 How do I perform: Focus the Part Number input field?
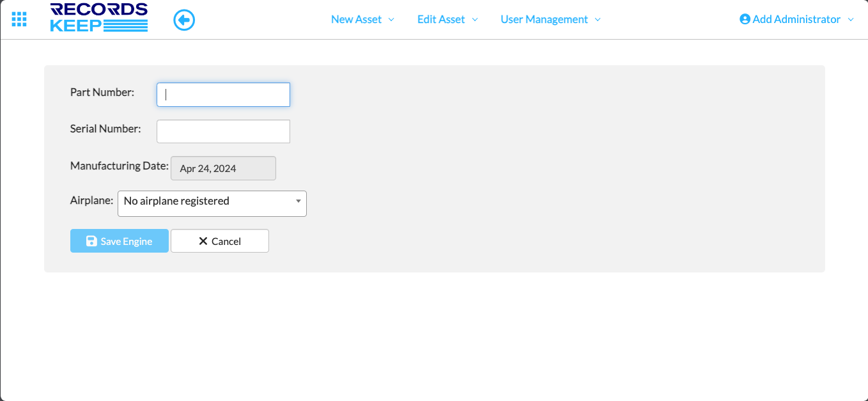(223, 95)
